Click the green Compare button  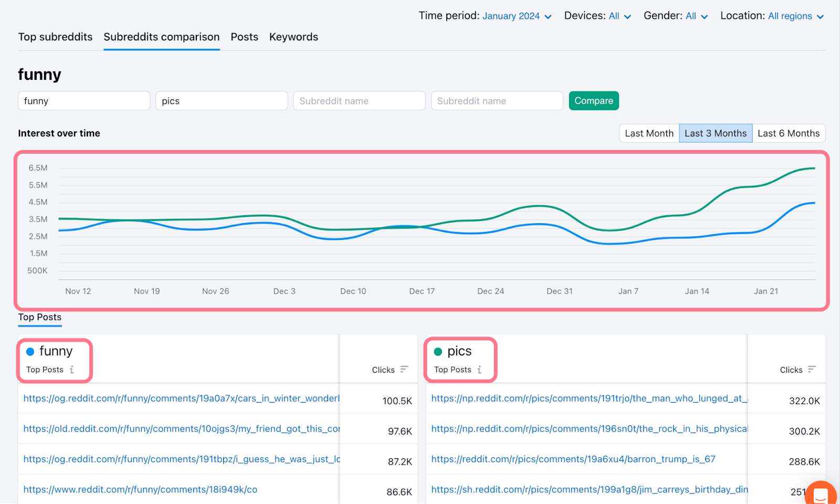click(594, 101)
